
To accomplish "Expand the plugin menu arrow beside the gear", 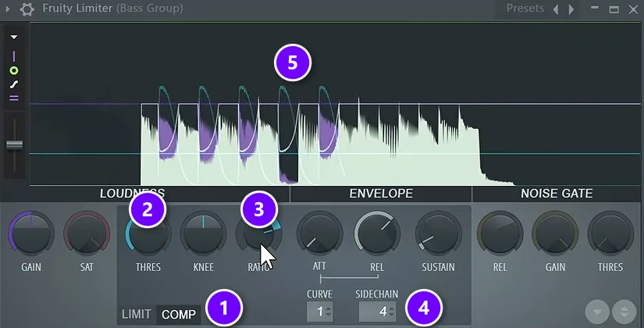I will [8, 9].
